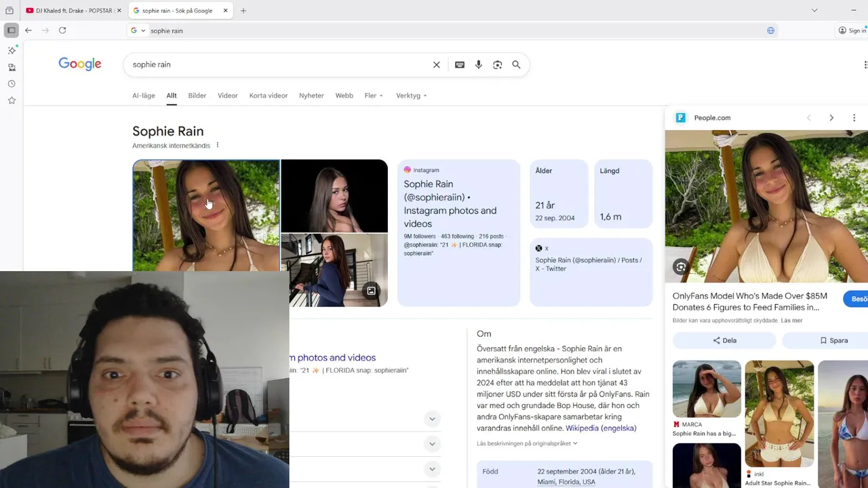Open the MARCA related image thumbnail

707,389
